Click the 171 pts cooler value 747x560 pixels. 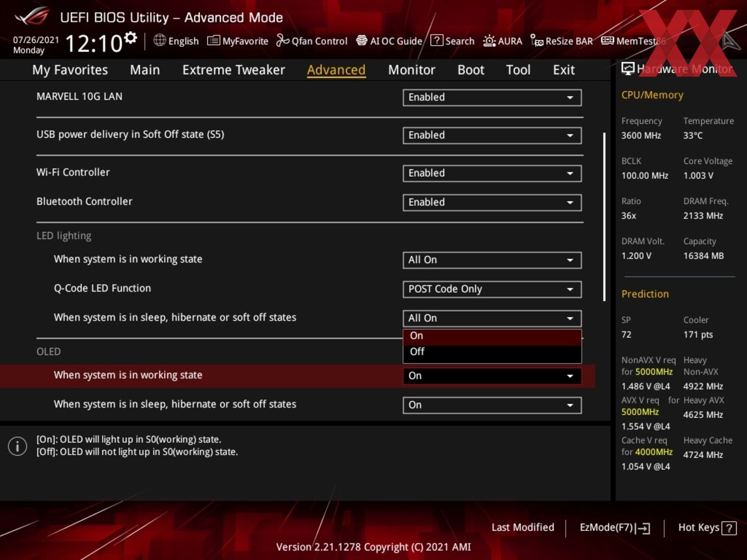(698, 334)
